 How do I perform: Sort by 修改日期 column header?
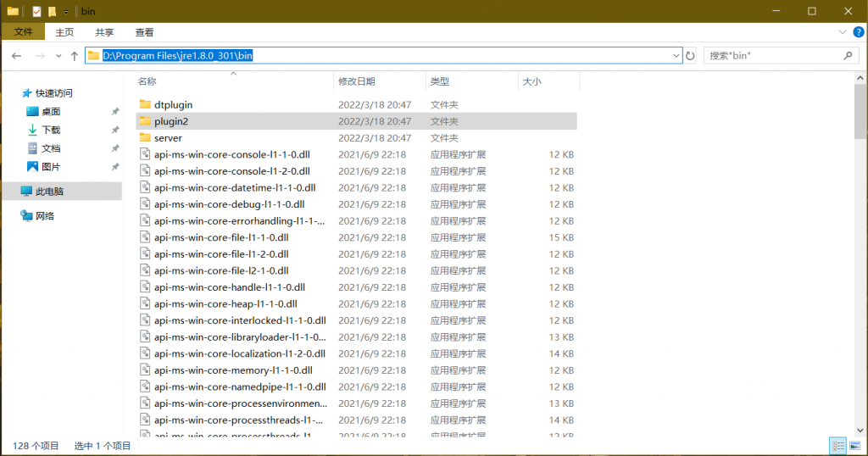356,81
